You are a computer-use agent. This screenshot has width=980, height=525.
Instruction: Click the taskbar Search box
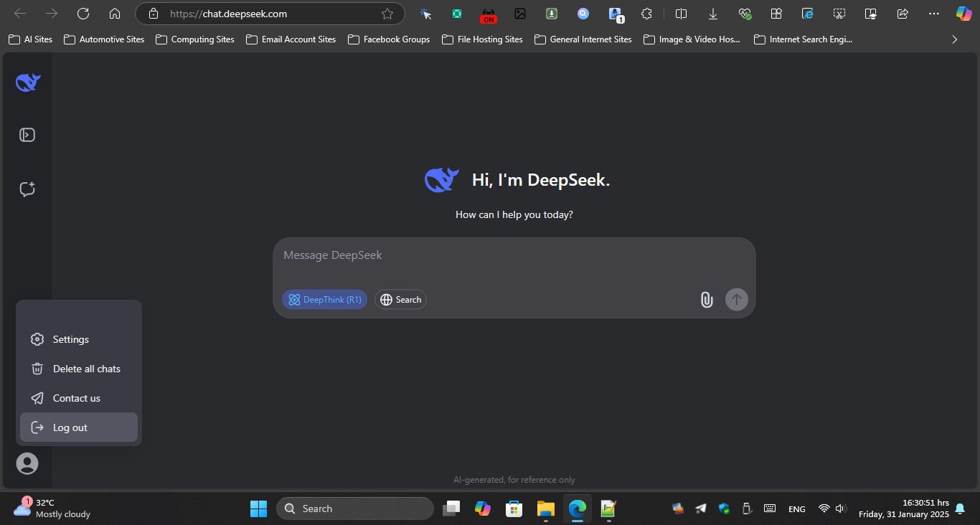(x=355, y=509)
